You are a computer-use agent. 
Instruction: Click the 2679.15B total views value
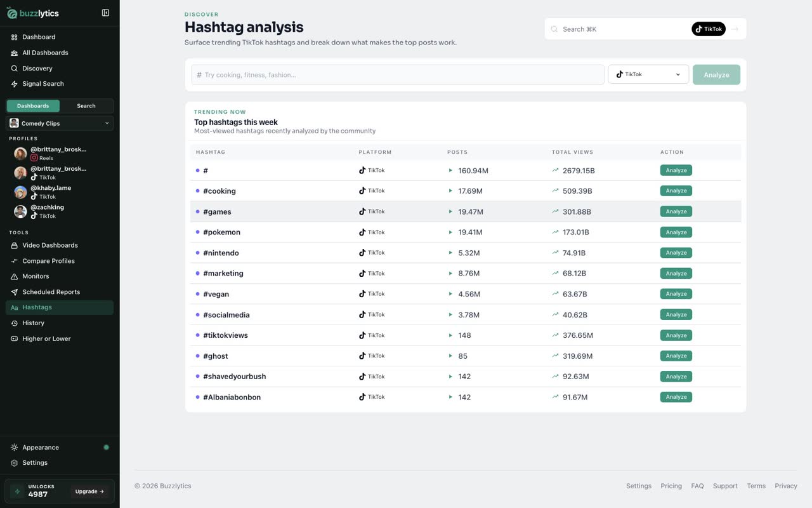579,171
